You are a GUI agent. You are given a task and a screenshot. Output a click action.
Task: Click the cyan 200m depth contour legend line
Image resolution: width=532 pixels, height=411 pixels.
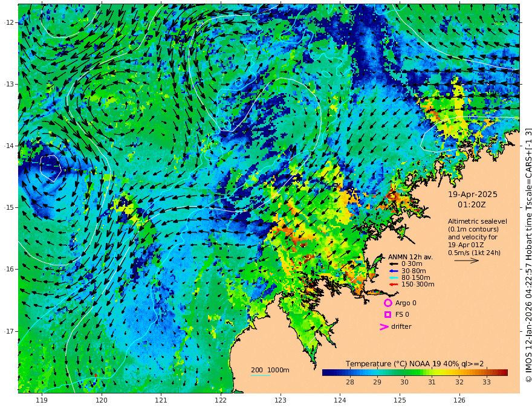pos(260,375)
